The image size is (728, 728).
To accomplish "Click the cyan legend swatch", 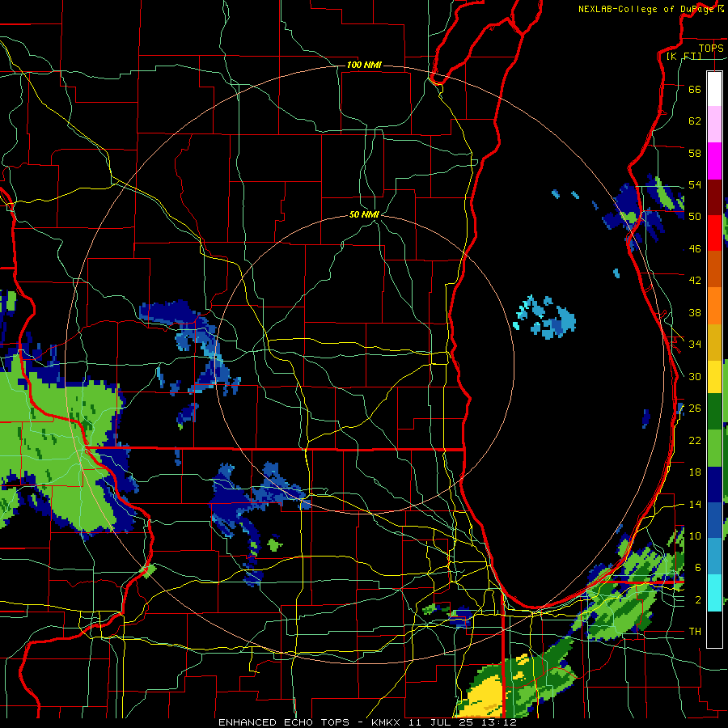I will [714, 592].
